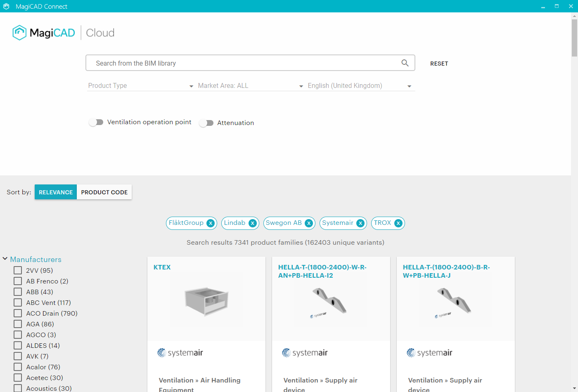Click the MagiCAD Cloud logo
The height and width of the screenshot is (392, 578).
(64, 33)
